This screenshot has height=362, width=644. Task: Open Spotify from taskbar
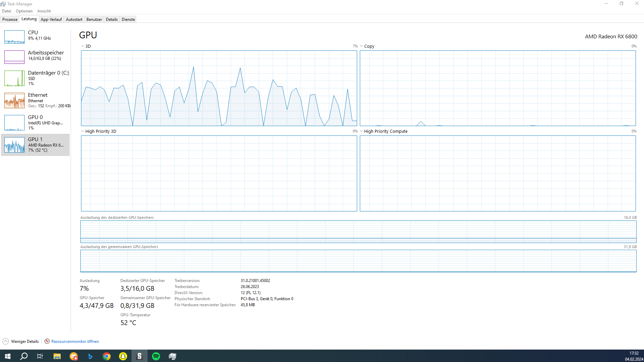(x=156, y=356)
